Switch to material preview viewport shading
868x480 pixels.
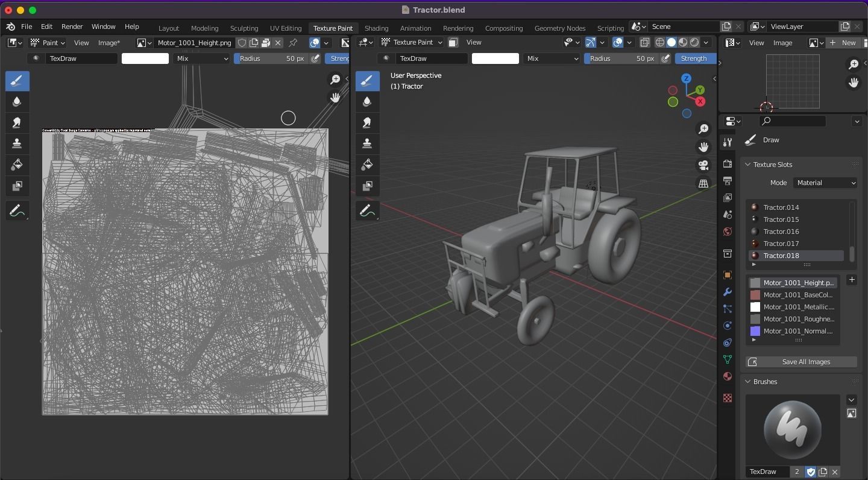(683, 42)
